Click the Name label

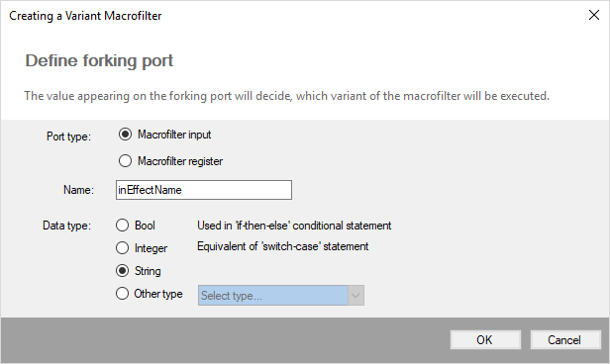pyautogui.click(x=78, y=190)
